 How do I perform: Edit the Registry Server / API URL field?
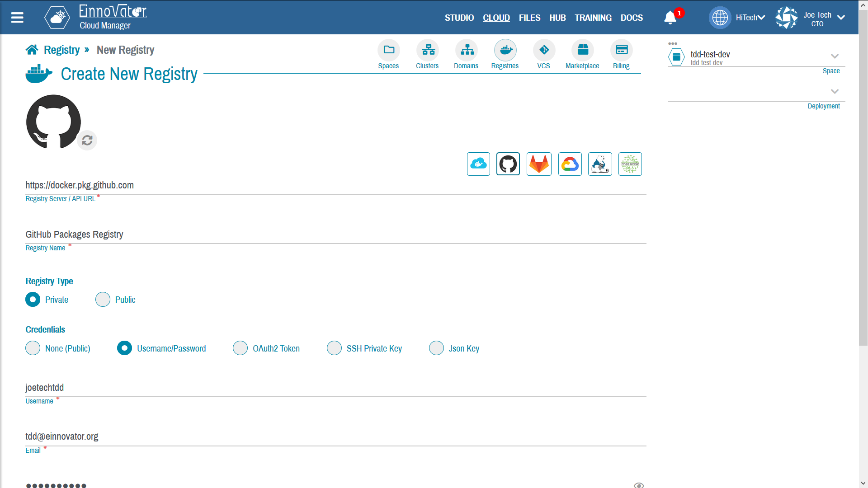tap(336, 185)
